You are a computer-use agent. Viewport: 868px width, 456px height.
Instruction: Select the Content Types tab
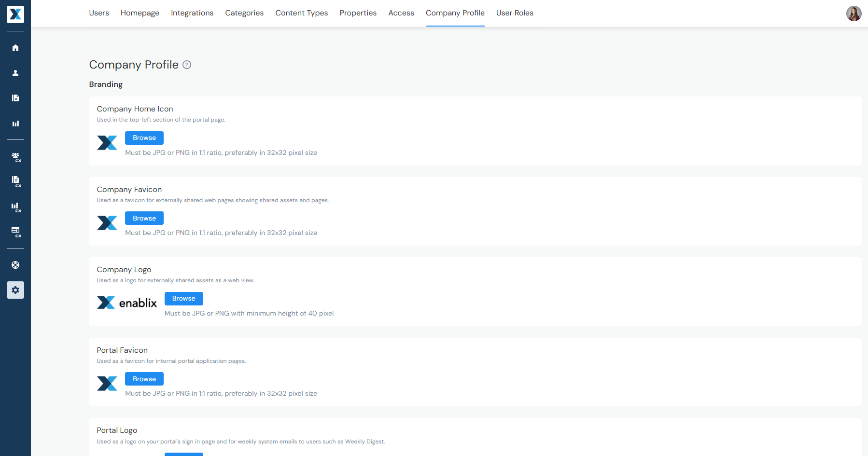[x=302, y=13]
